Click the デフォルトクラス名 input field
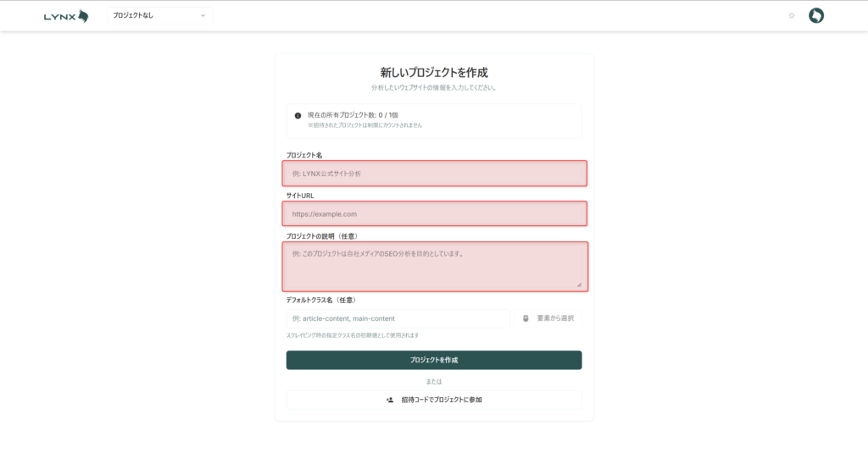Image resolution: width=868 pixels, height=453 pixels. (398, 318)
